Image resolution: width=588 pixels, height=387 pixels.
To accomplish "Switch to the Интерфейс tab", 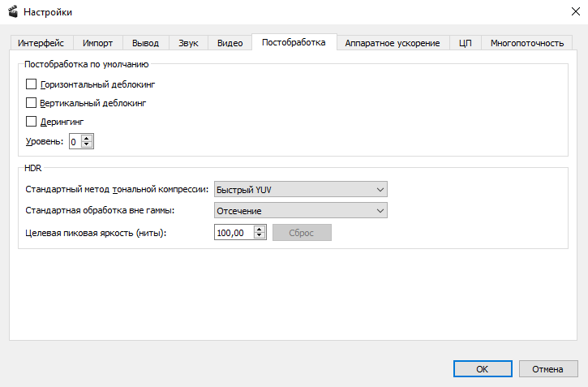I will pos(41,43).
